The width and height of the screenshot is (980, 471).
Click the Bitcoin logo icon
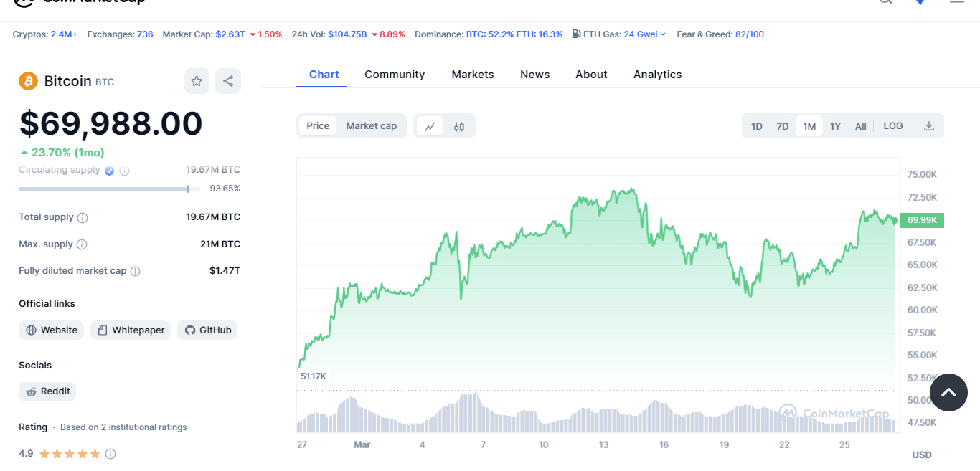(x=28, y=81)
